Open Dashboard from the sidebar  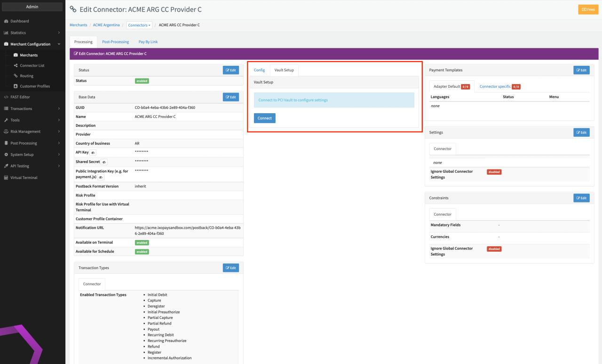click(19, 21)
